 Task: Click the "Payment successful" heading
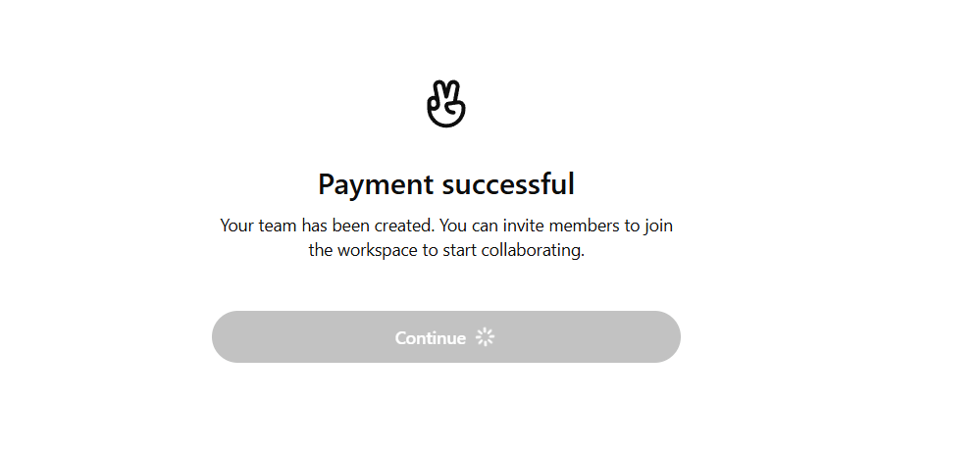point(446,184)
